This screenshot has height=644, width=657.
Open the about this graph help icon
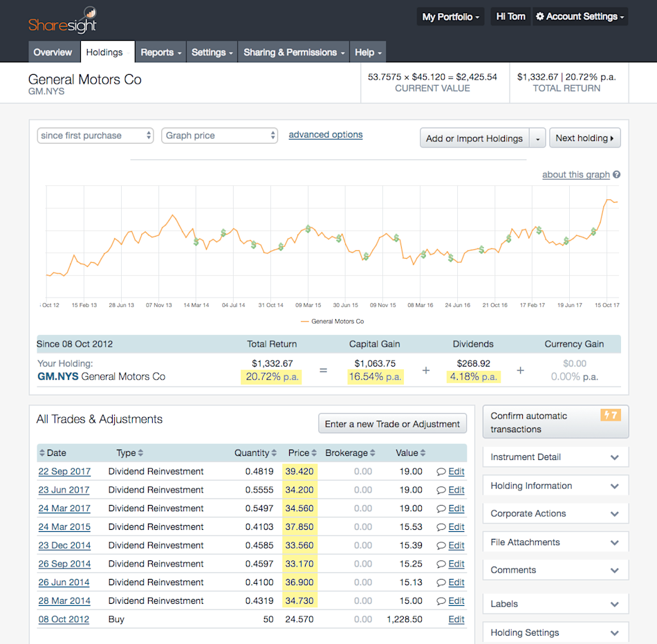point(616,174)
